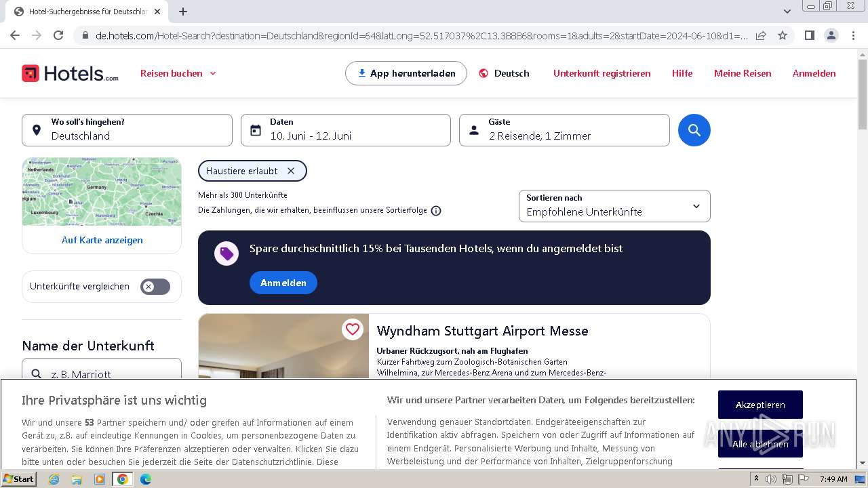Open Chrome three-dot menu
Image resolution: width=868 pixels, height=488 pixels.
coord(853,35)
